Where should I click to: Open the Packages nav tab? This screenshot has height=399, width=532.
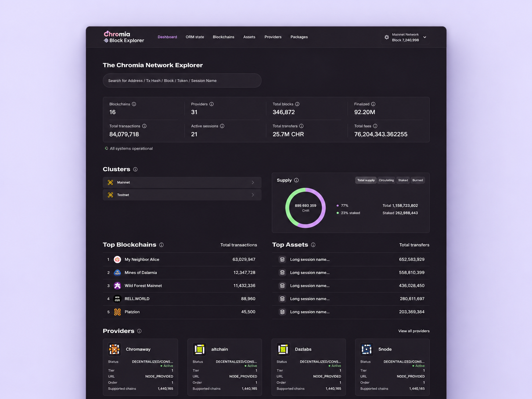click(299, 37)
